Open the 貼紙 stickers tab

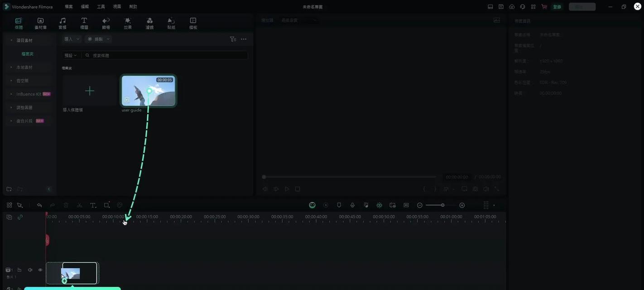point(171,24)
